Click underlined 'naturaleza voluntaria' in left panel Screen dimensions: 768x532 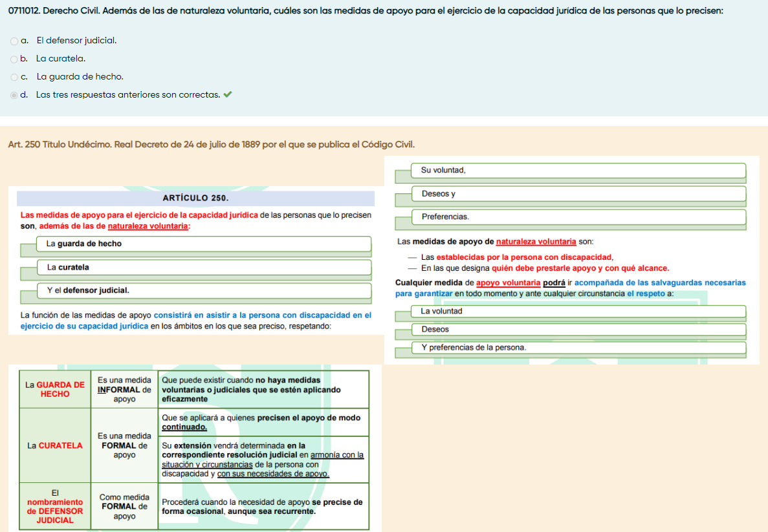[148, 226]
